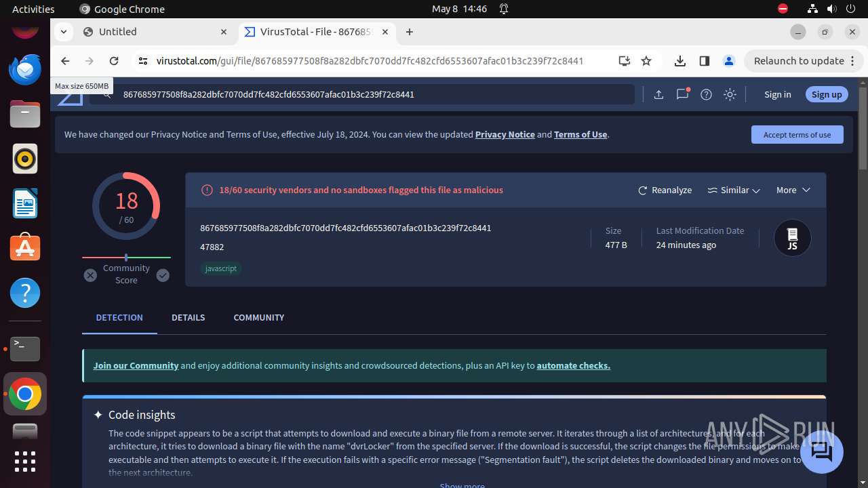Click the 18/60 detection score gauge

(126, 206)
